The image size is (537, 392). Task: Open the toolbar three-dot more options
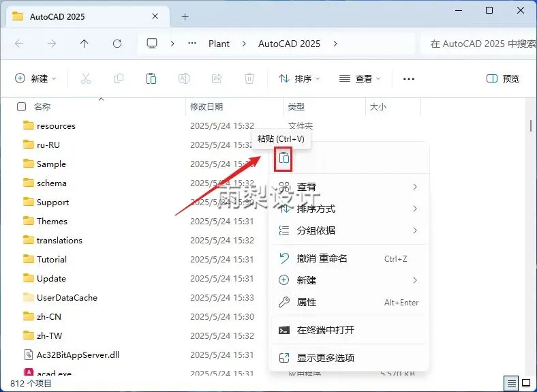coord(409,79)
